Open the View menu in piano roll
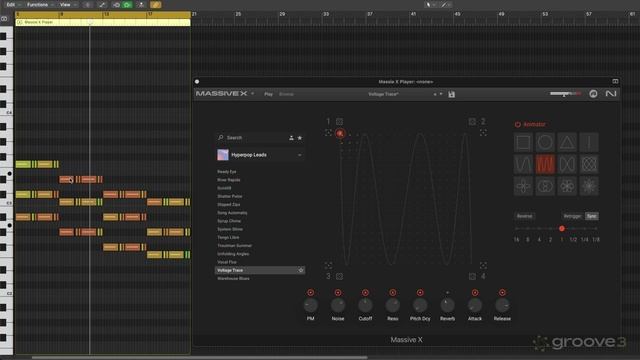Image resolution: width=640 pixels, height=360 pixels. (x=66, y=4)
